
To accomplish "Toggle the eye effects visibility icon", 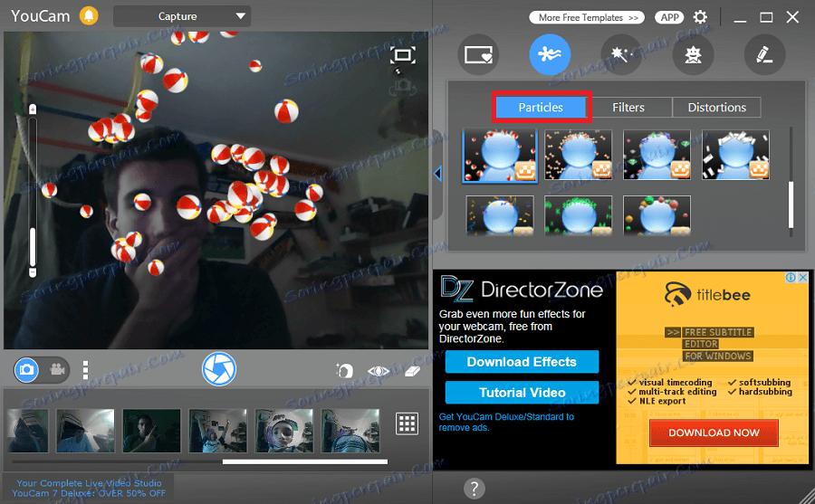I will [x=379, y=371].
